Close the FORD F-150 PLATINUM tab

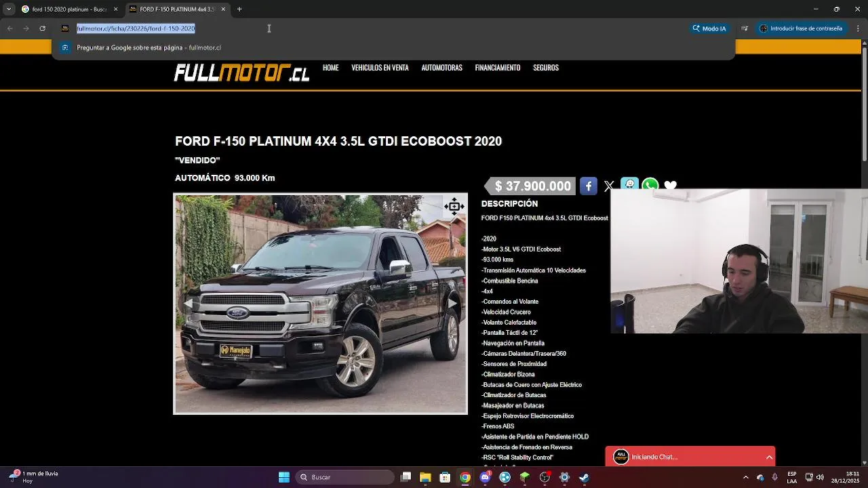coord(223,9)
